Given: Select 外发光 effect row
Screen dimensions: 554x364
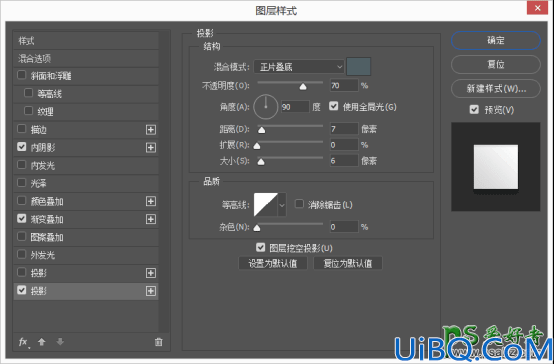Looking at the screenshot, I should pos(86,255).
